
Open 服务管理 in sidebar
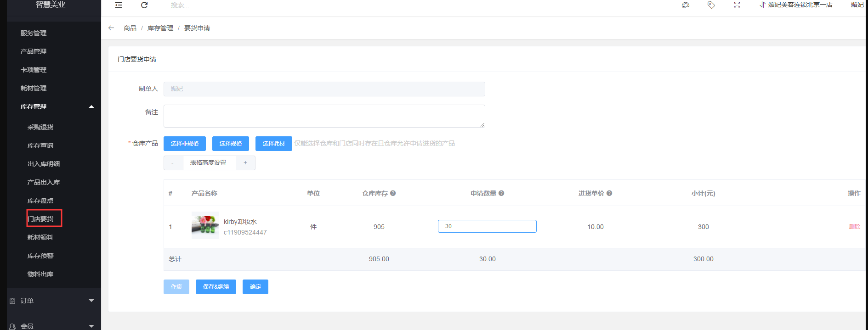34,33
